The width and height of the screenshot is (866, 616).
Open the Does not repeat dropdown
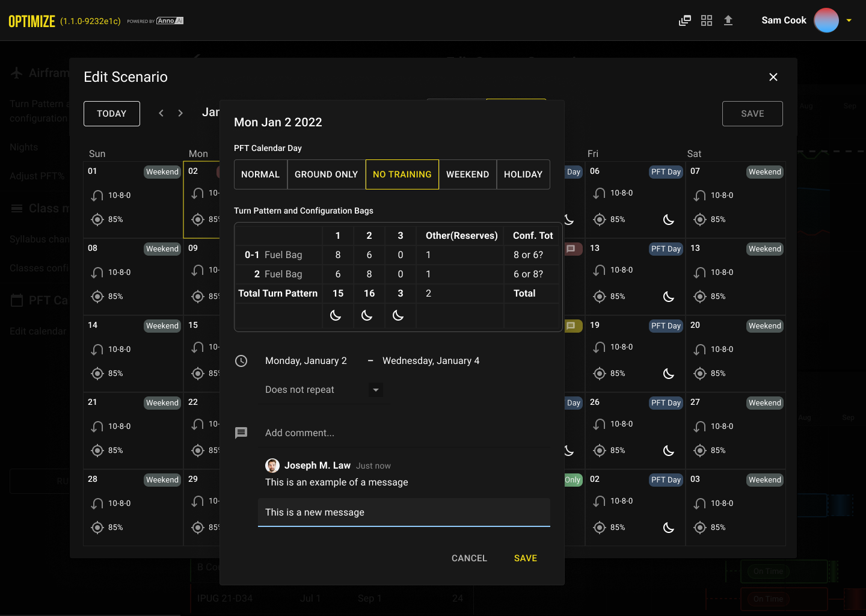pos(375,390)
